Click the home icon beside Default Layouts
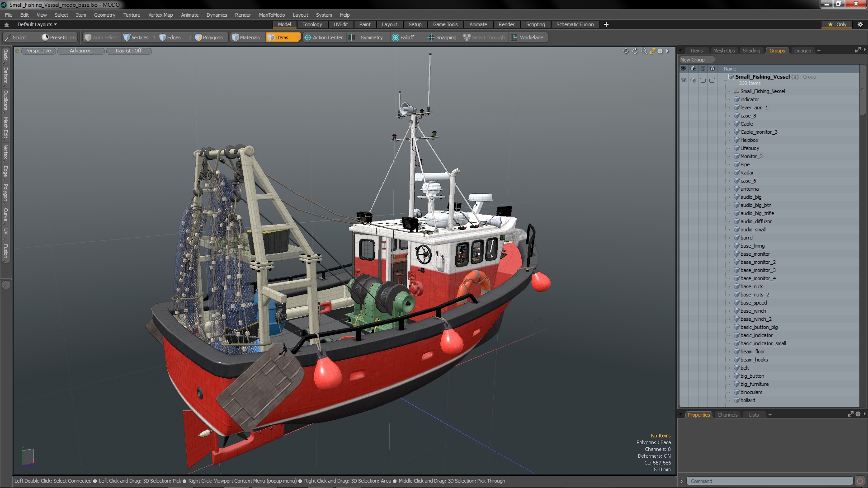868x488 pixels. coord(6,24)
